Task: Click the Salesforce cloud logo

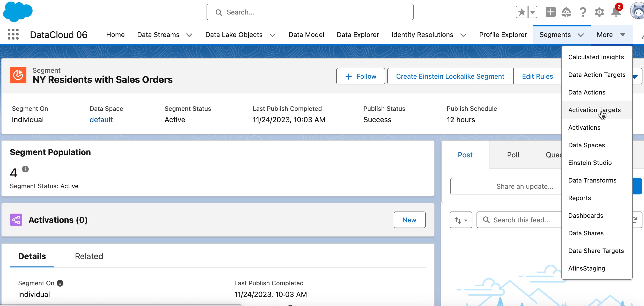Action: tap(18, 12)
